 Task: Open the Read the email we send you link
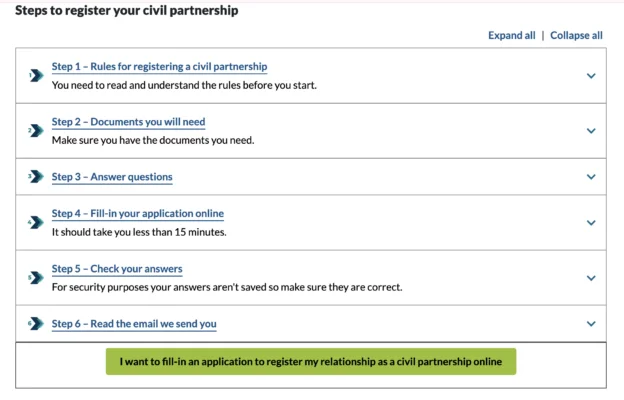click(134, 324)
